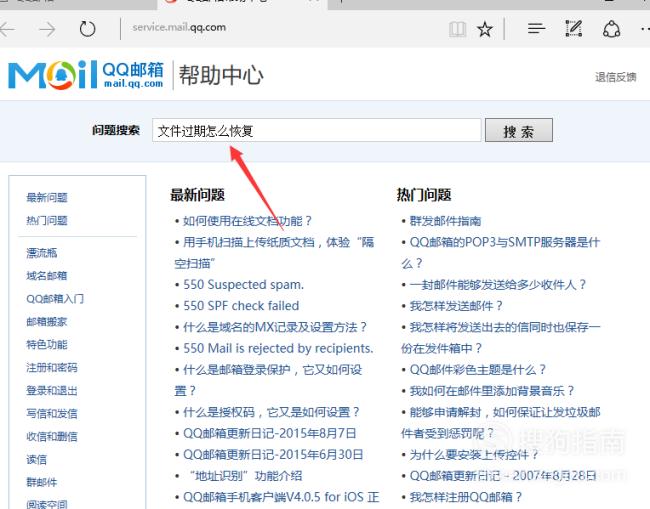
Task: Open 能够申请解封 question link
Action: (x=500, y=423)
